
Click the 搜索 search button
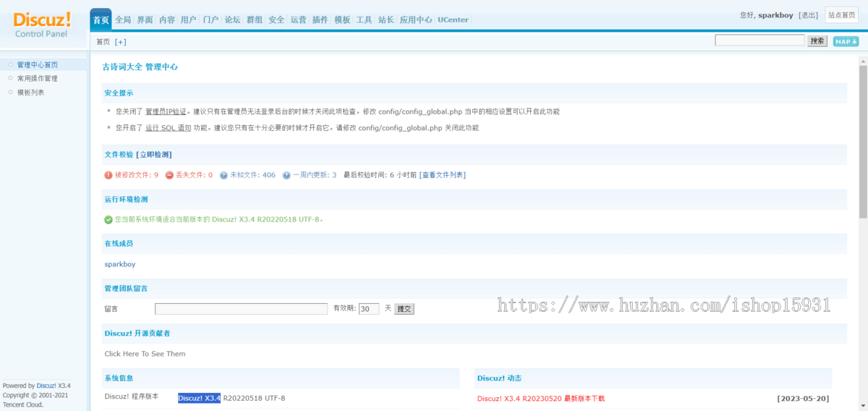tap(817, 41)
